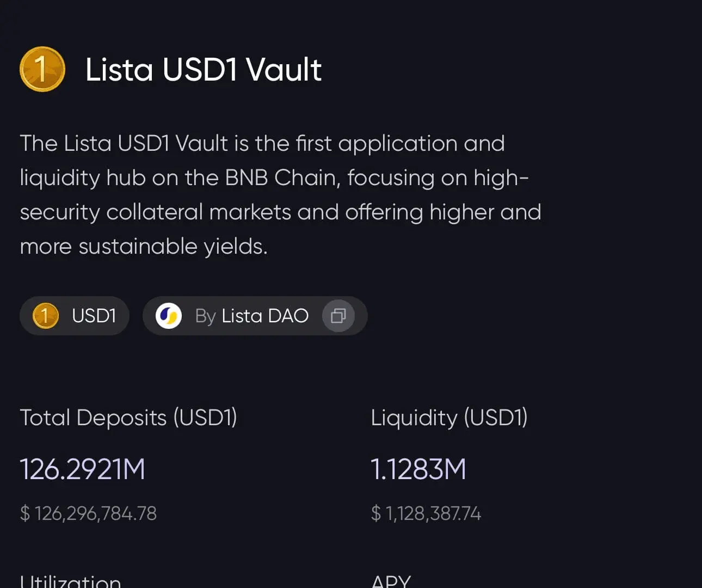This screenshot has width=702, height=588.
Task: Click the vault description paragraph
Action: click(281, 195)
